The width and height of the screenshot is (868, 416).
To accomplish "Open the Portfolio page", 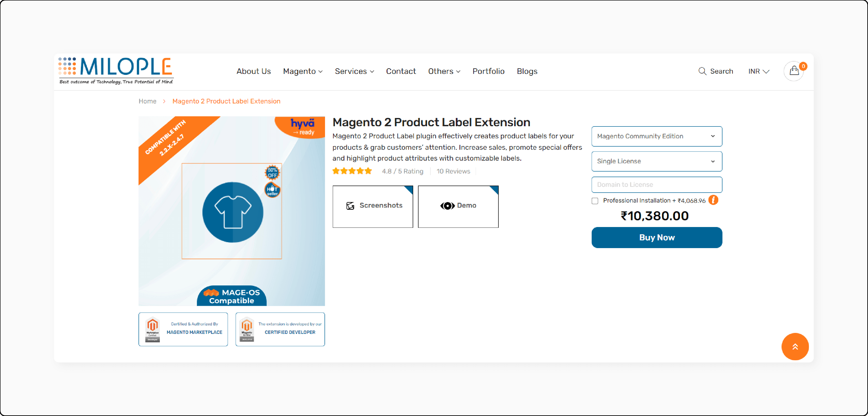I will pyautogui.click(x=488, y=71).
